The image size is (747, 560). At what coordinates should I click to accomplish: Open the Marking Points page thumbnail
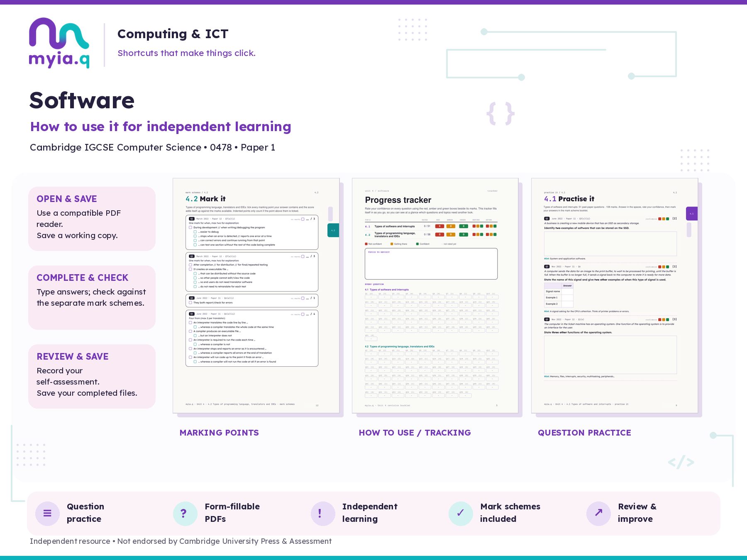256,296
